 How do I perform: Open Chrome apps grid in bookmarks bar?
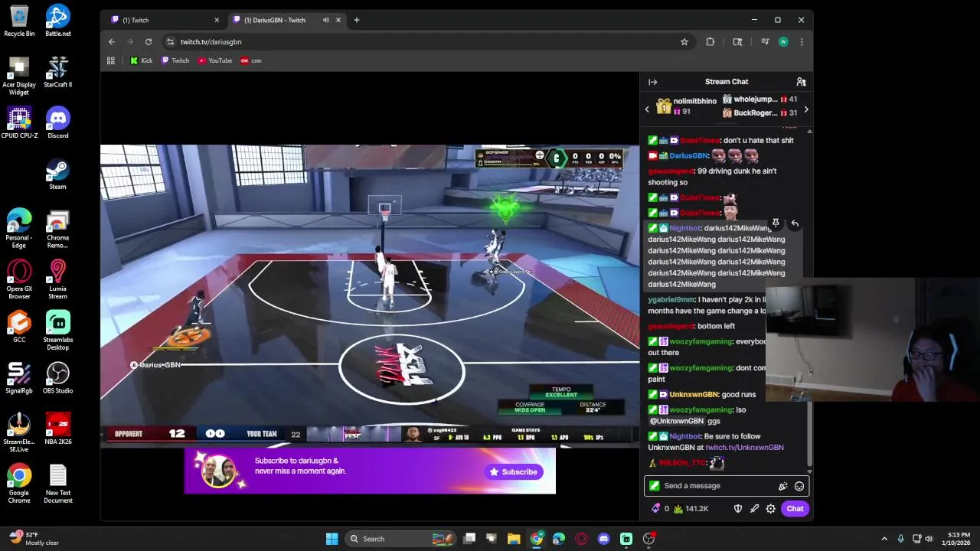[x=111, y=60]
